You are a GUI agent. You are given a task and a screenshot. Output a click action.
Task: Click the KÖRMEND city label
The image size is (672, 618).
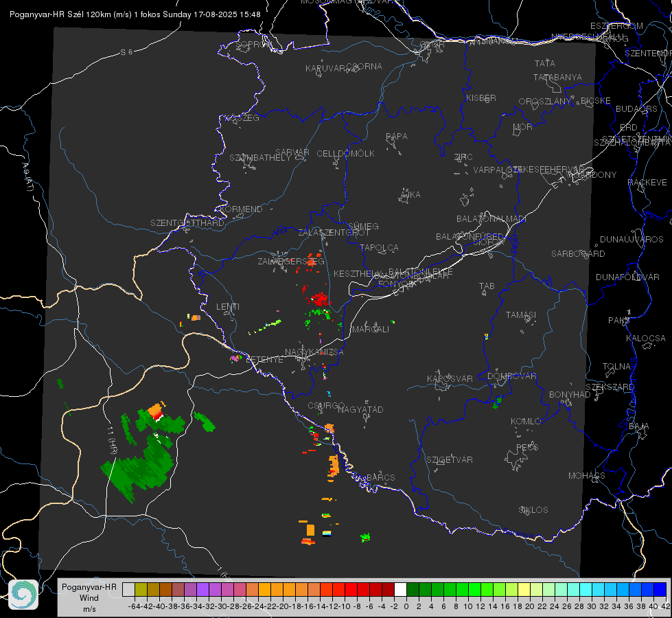pyautogui.click(x=242, y=209)
